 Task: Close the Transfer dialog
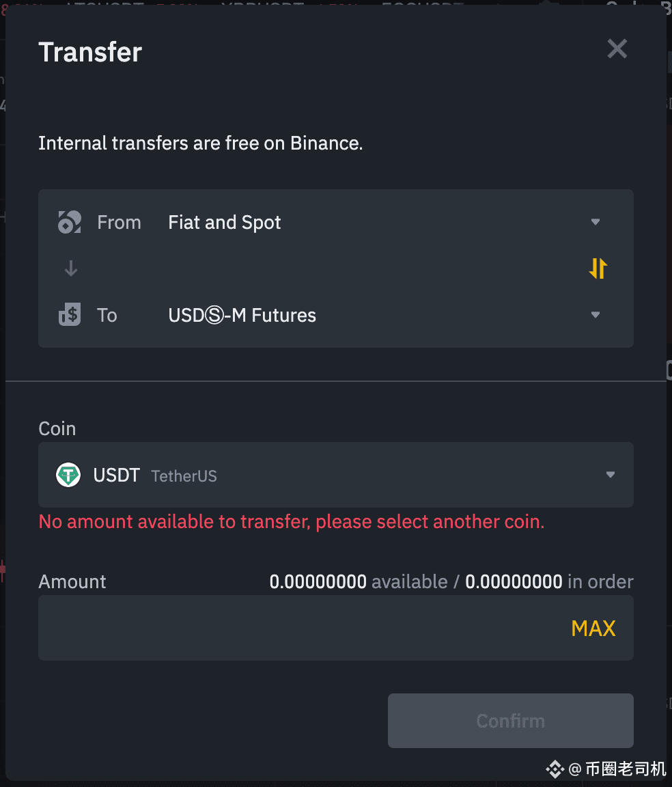click(x=617, y=49)
